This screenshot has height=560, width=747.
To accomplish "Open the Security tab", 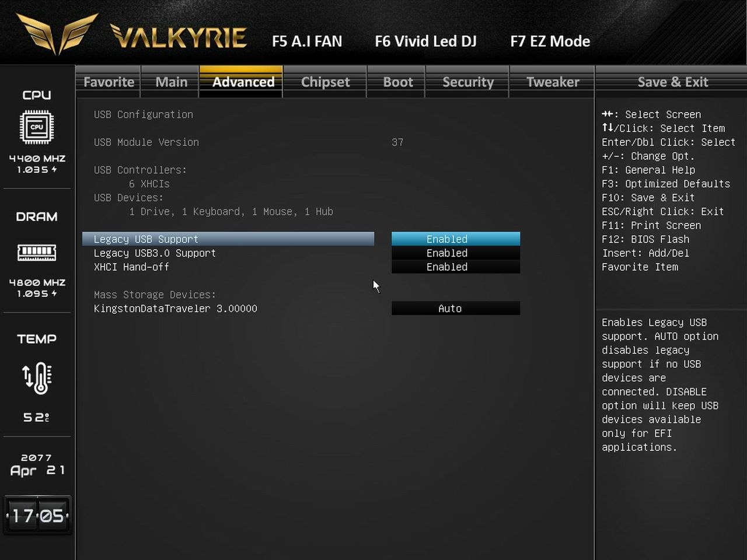I will [x=468, y=82].
